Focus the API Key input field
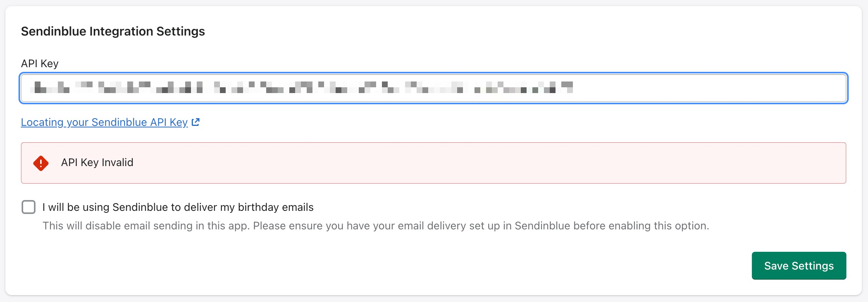The height and width of the screenshot is (302, 868). pos(434,88)
